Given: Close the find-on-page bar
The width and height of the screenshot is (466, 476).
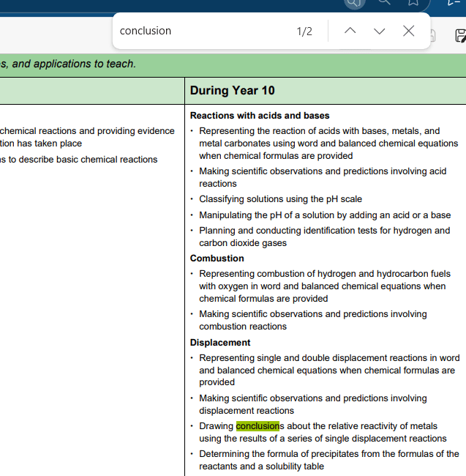Looking at the screenshot, I should pos(409,31).
